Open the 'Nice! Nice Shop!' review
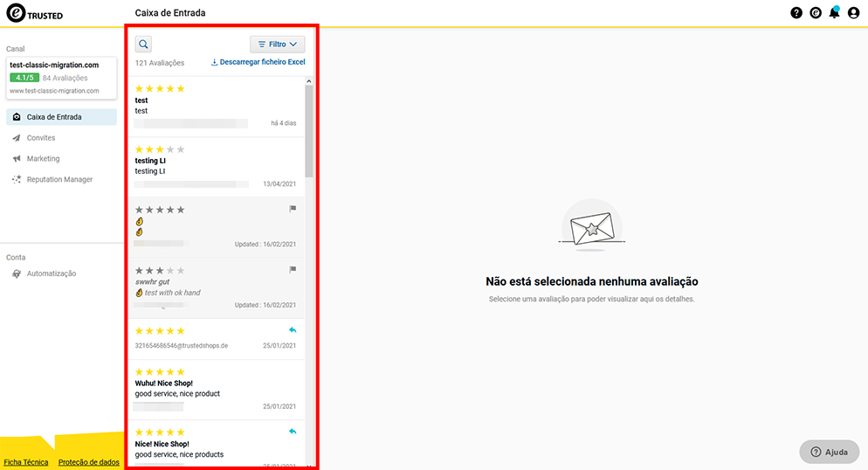 217,444
